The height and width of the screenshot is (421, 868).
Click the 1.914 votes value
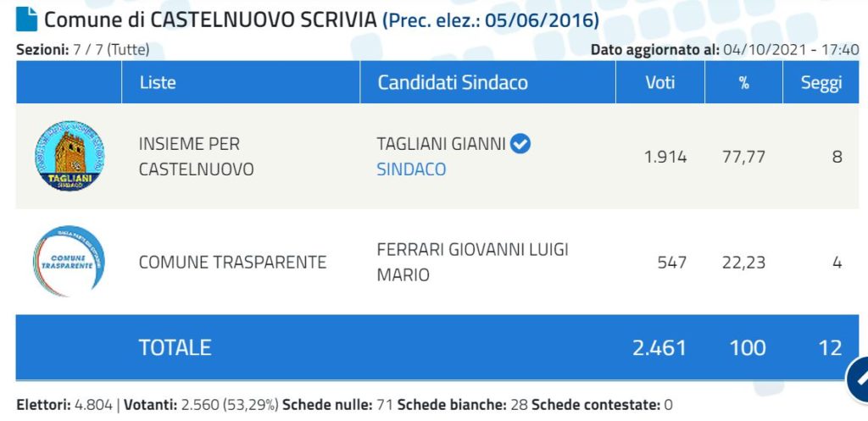(x=665, y=157)
